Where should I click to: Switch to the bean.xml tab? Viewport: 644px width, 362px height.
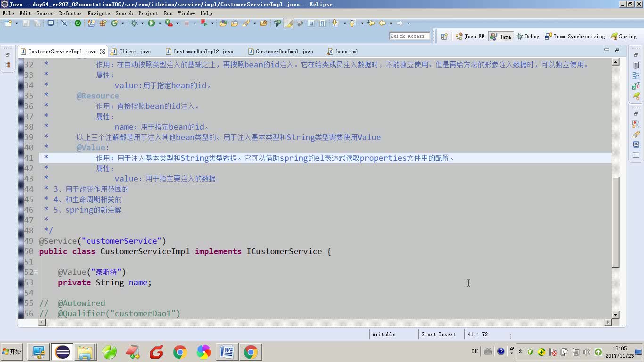tap(347, 51)
